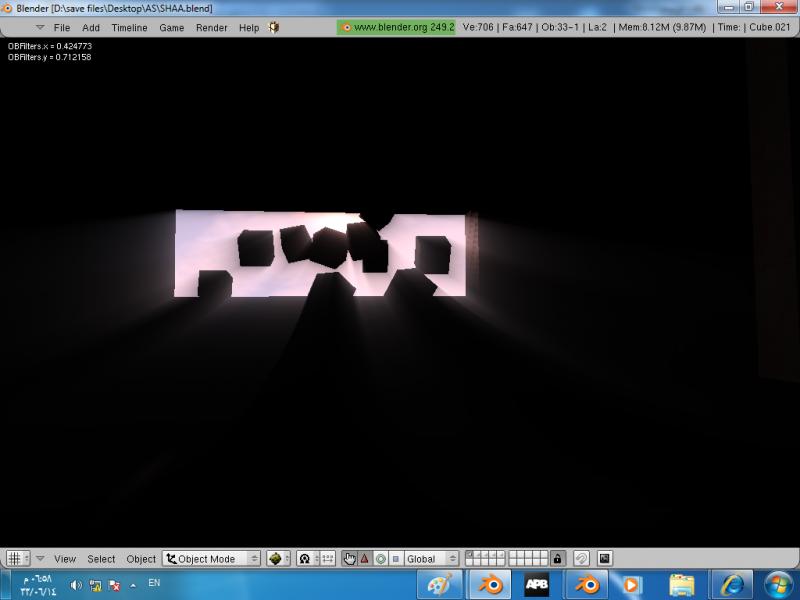This screenshot has width=800, height=600.
Task: Click the Ob:33-1 object count text
Action: coord(560,27)
